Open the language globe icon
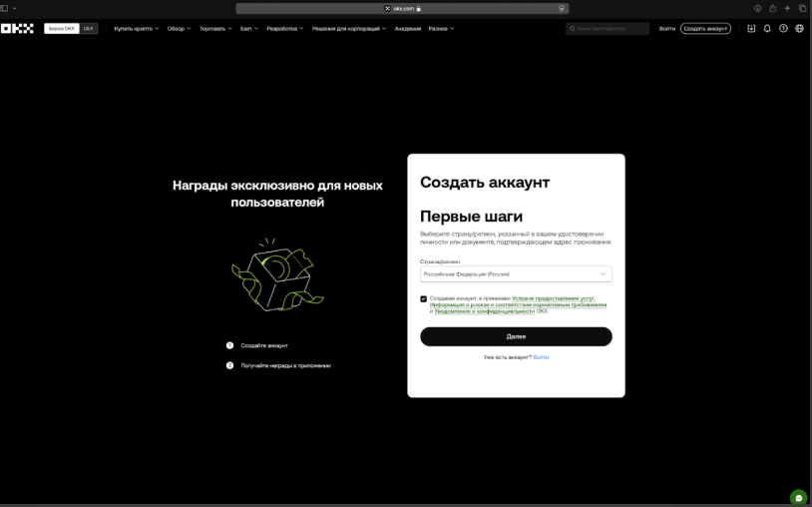Screen dimensions: 812x507 [x=800, y=29]
